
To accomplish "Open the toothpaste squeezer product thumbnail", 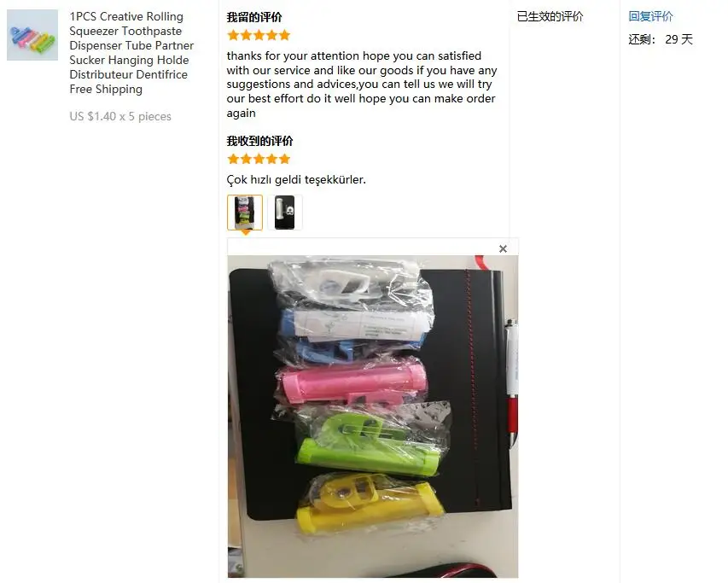I will point(32,35).
